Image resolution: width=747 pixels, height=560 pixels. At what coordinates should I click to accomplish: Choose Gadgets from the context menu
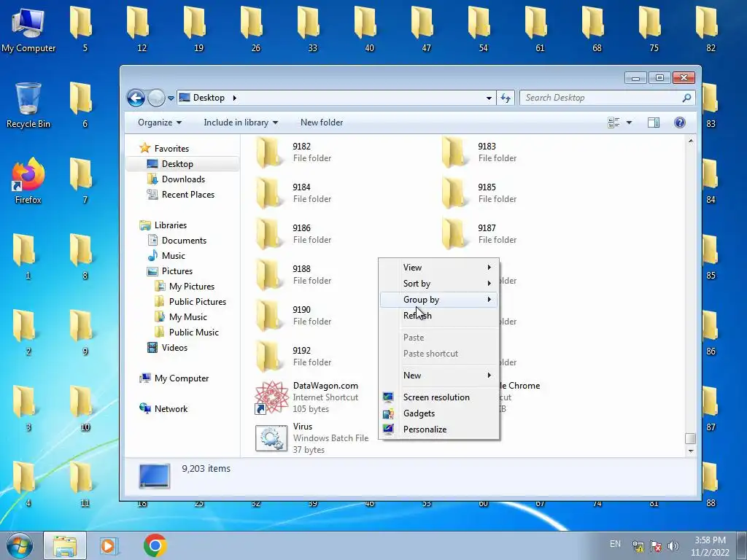pyautogui.click(x=438, y=413)
